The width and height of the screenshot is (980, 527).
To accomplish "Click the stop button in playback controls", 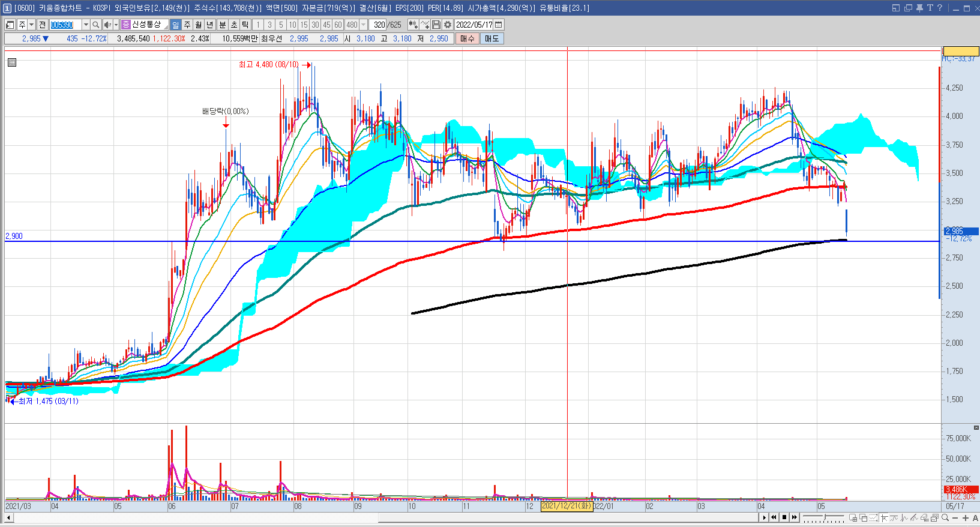I will (784, 517).
